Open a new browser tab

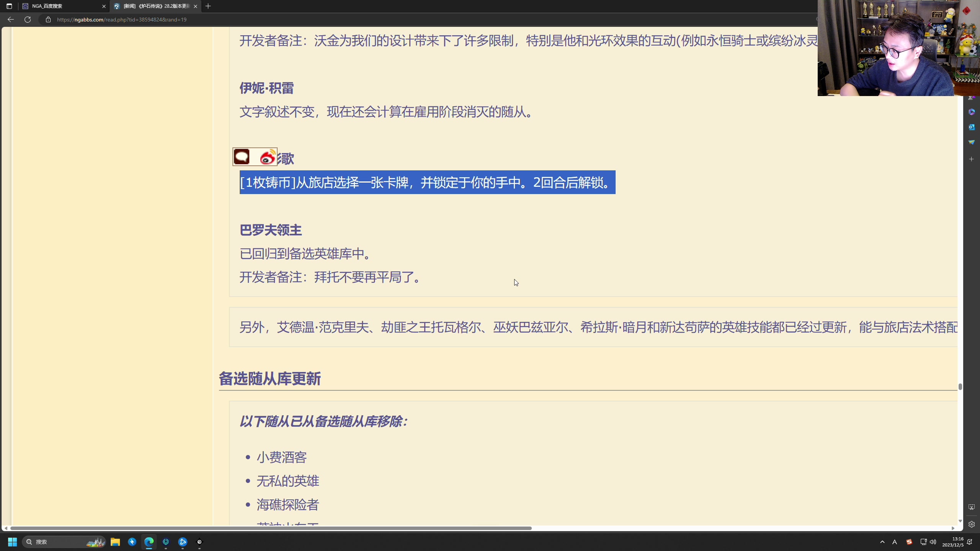click(208, 6)
